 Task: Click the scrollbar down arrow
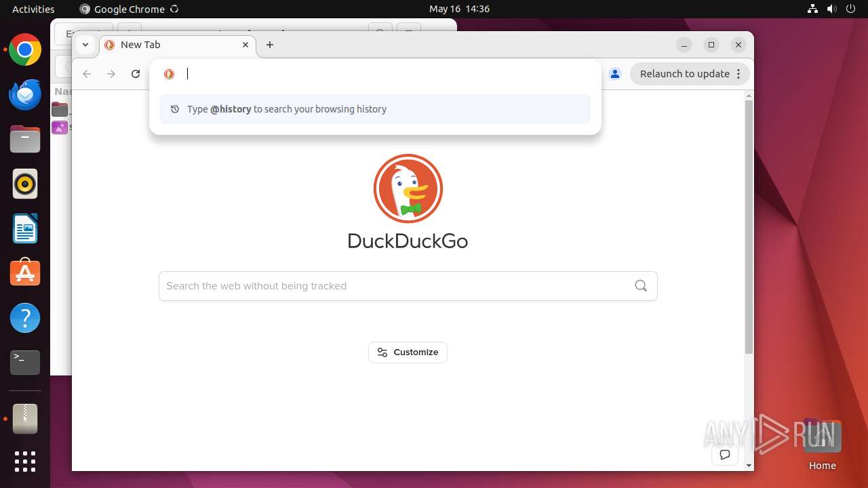click(749, 466)
